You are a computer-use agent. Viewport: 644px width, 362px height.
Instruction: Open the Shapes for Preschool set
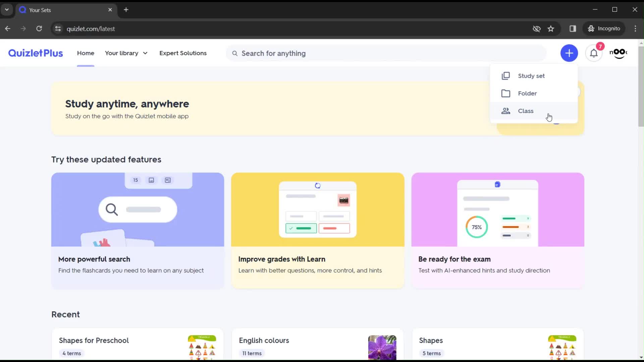pyautogui.click(x=138, y=345)
